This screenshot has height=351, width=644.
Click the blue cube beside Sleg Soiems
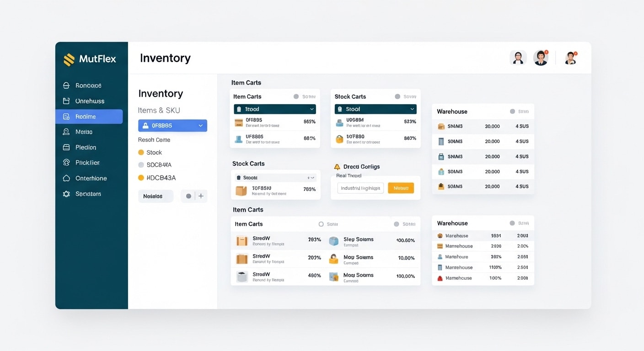(x=334, y=241)
